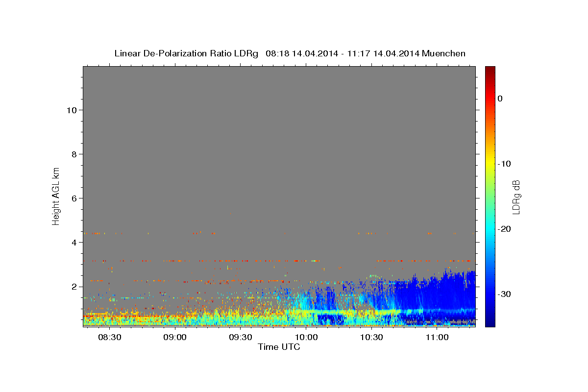This screenshot has height=392, width=588.
Task: Click the 'Muenchen' location in title
Action: tap(444, 53)
